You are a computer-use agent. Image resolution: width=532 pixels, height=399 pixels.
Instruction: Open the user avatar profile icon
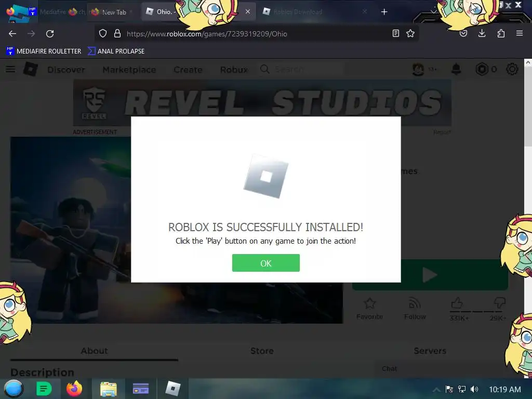418,69
